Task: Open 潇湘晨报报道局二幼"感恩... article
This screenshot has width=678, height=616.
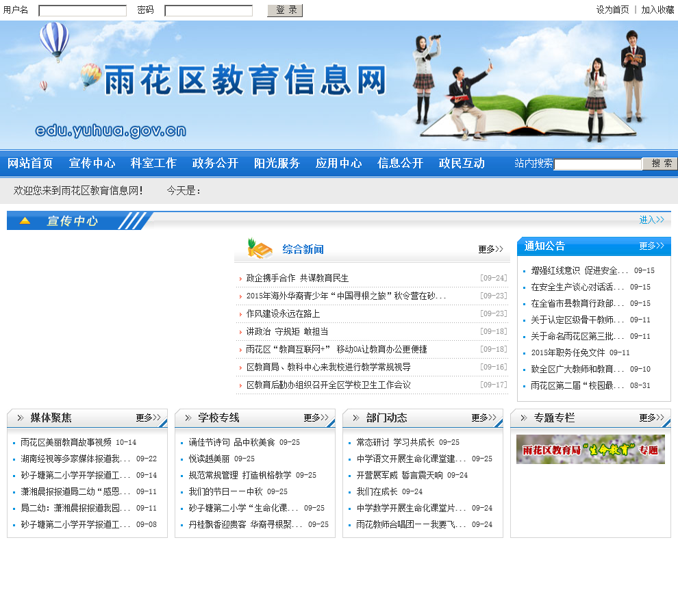Action: point(75,491)
